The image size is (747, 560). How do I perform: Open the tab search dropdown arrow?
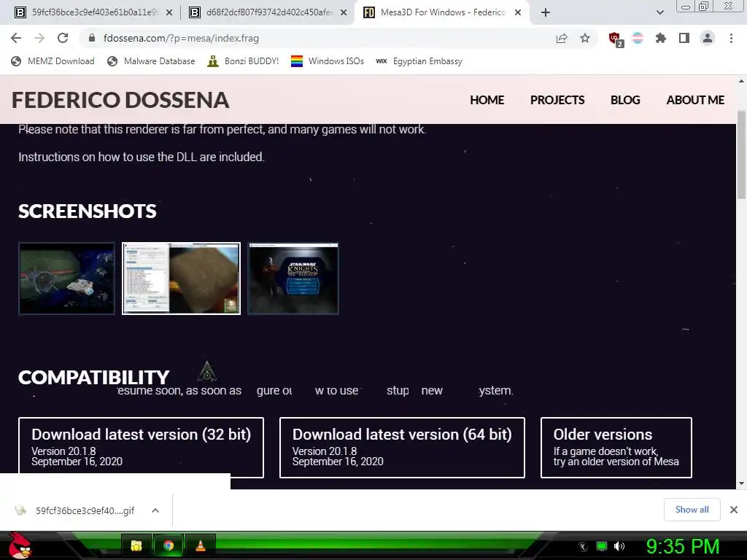point(659,12)
